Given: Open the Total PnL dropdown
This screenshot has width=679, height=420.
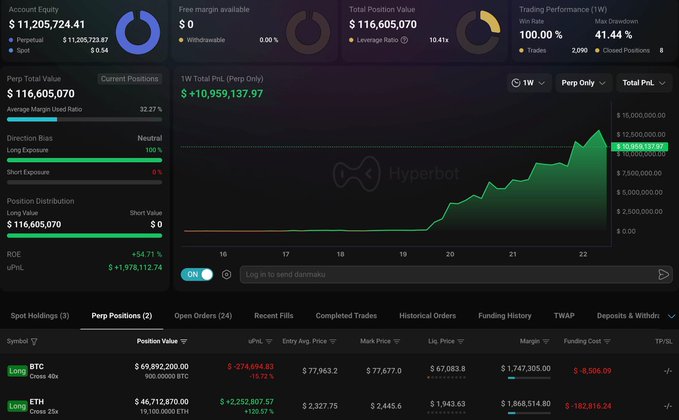Looking at the screenshot, I should tap(644, 83).
